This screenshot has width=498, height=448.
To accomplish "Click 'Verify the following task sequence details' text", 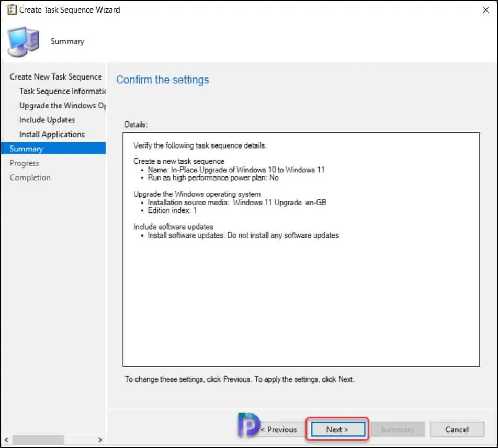I will coord(200,145).
